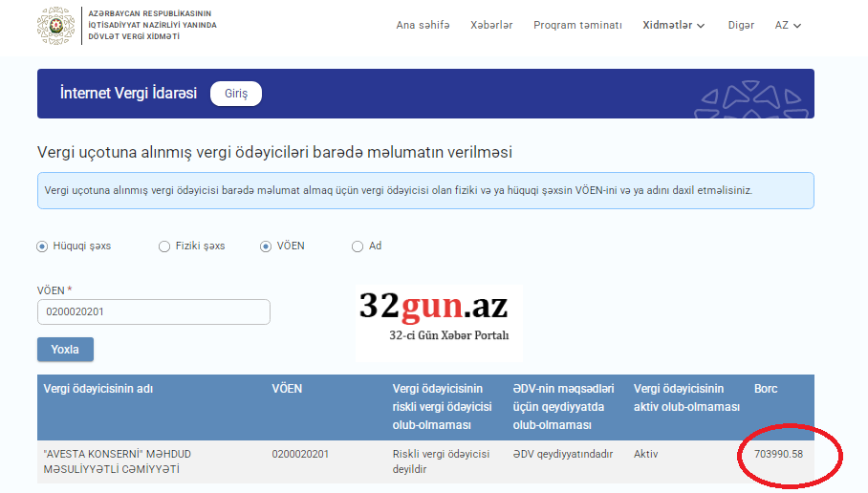Select the Ad radio option
Viewport: 868px width, 493px height.
coord(358,246)
